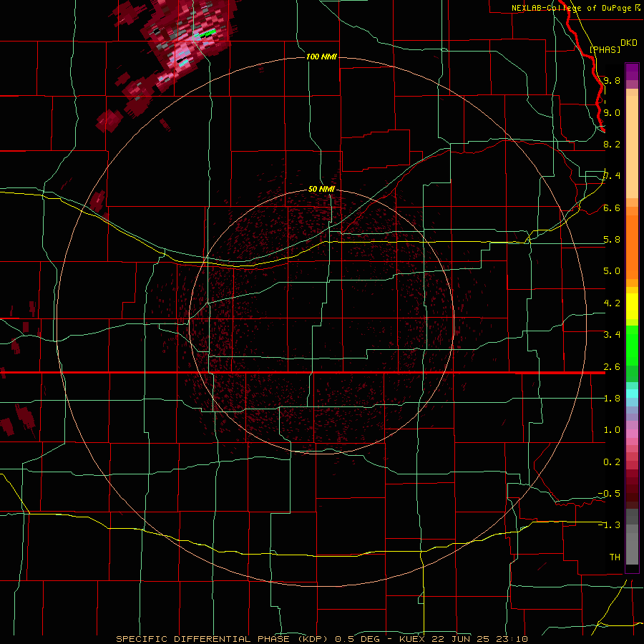
Task: Click the [PHAS] legend unit label
Action: 605,49
